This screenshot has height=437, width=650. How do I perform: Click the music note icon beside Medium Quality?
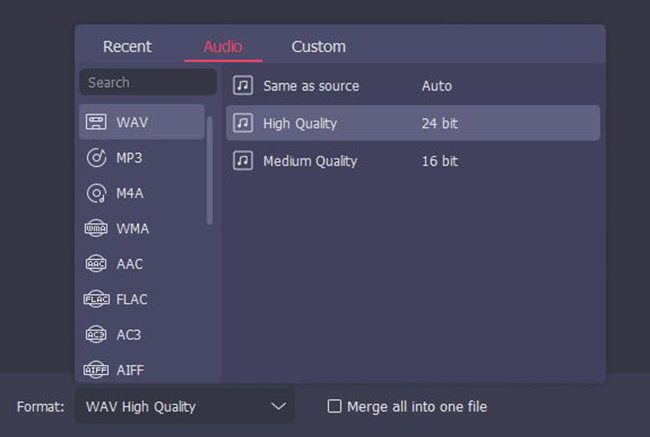(x=243, y=161)
